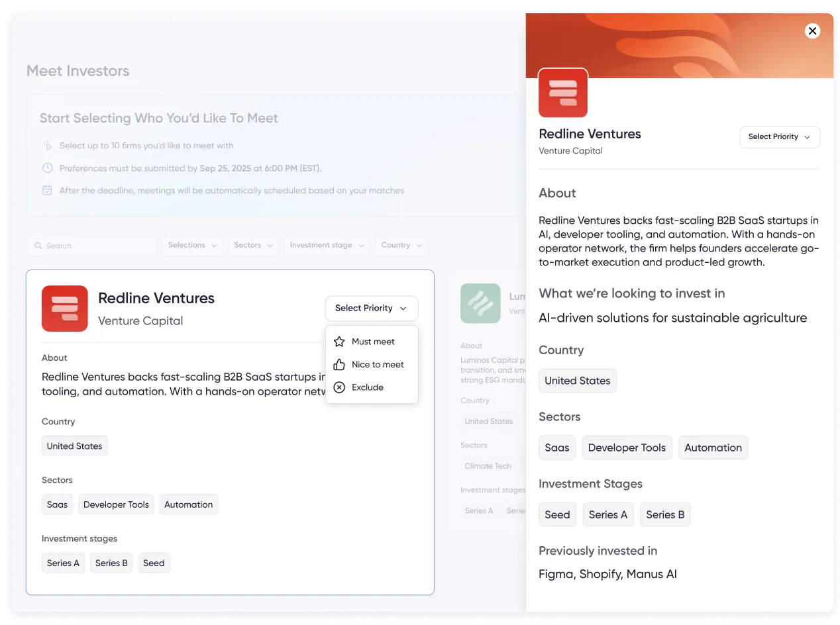Click Series A tag in side panel

(608, 514)
